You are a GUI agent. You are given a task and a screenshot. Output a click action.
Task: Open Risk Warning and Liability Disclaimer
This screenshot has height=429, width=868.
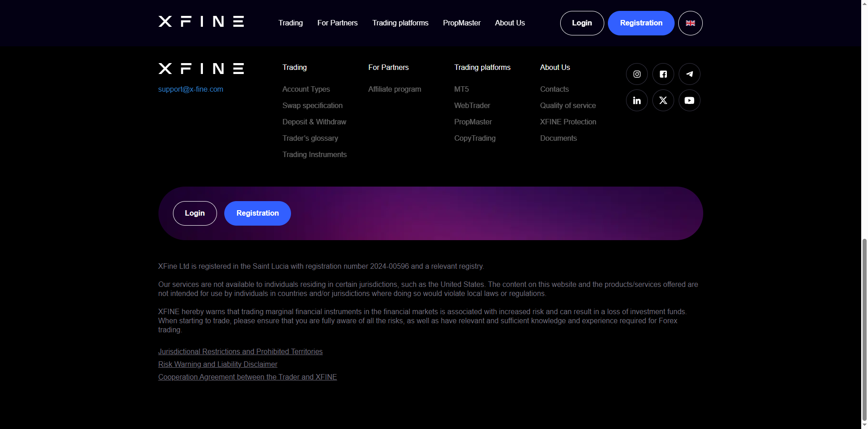tap(217, 364)
